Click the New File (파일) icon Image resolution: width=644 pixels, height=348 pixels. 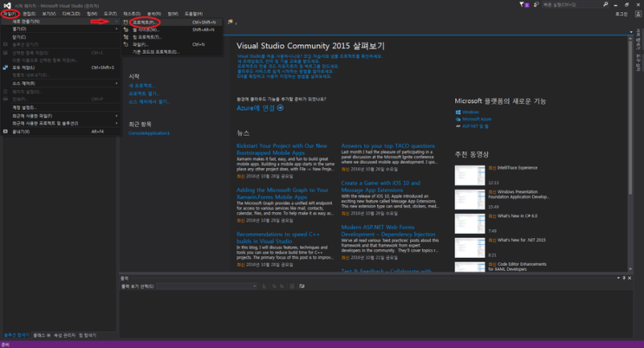126,44
